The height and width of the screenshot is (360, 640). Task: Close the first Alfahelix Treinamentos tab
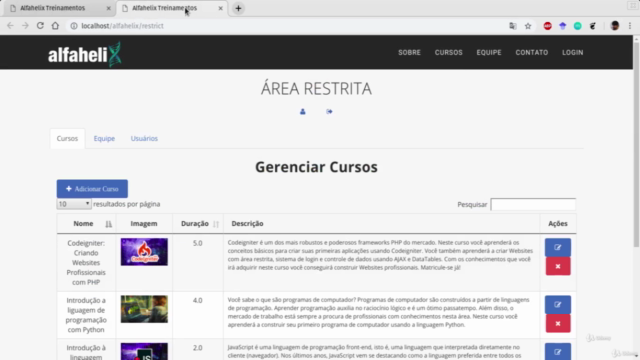pyautogui.click(x=108, y=8)
